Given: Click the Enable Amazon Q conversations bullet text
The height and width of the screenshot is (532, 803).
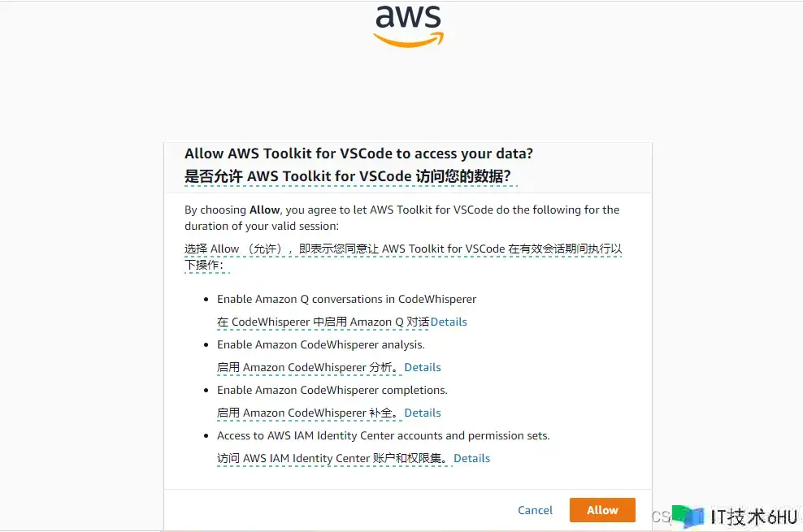Looking at the screenshot, I should 347,299.
